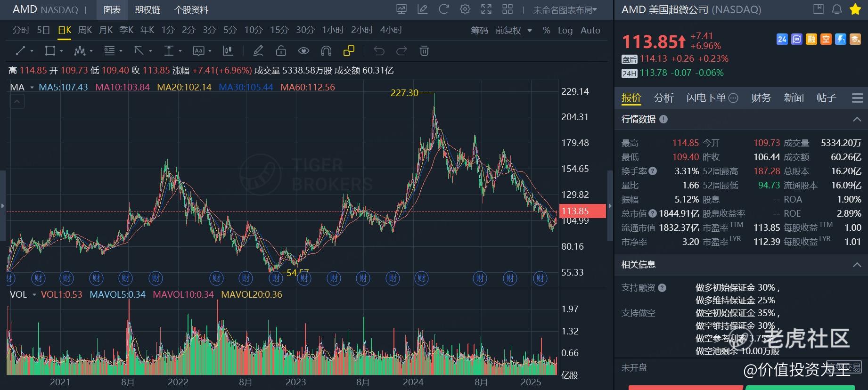The width and height of the screenshot is (868, 390).
Task: Toggle the yellow star watchlist favorite
Action: pyautogui.click(x=855, y=9)
